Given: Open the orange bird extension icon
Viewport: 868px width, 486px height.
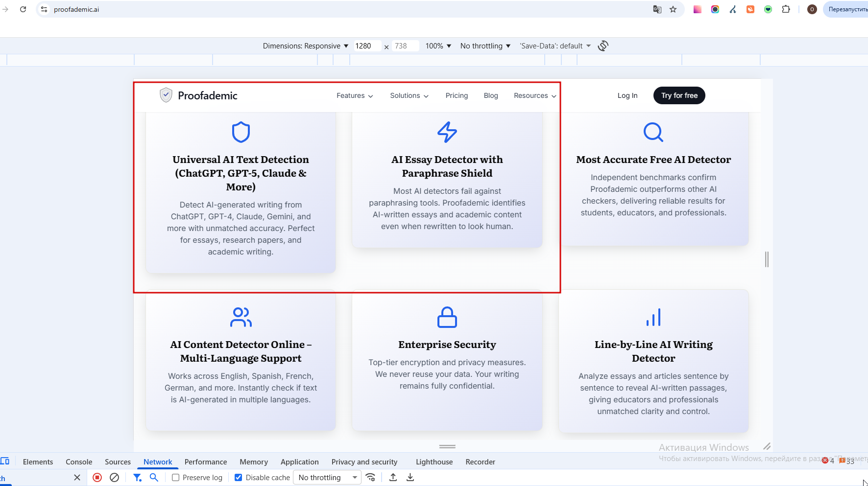Looking at the screenshot, I should coord(750,9).
